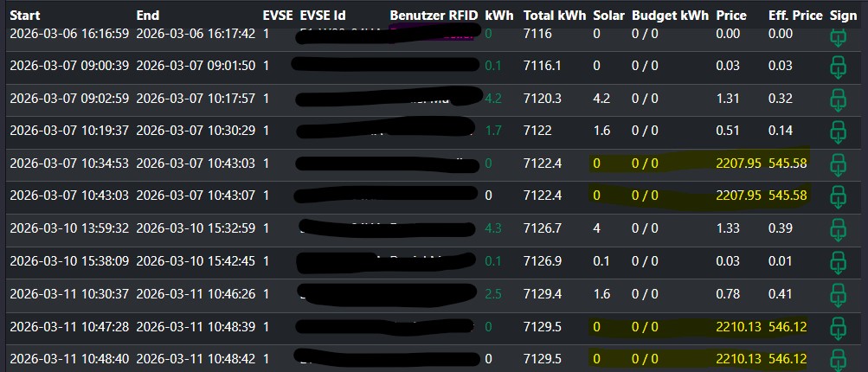Image resolution: width=868 pixels, height=372 pixels.
Task: Click the green 2.5 kWh value
Action: (x=493, y=294)
